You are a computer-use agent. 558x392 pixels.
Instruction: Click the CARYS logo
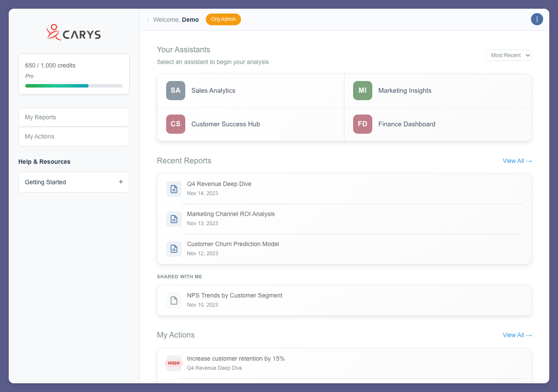pyautogui.click(x=73, y=32)
